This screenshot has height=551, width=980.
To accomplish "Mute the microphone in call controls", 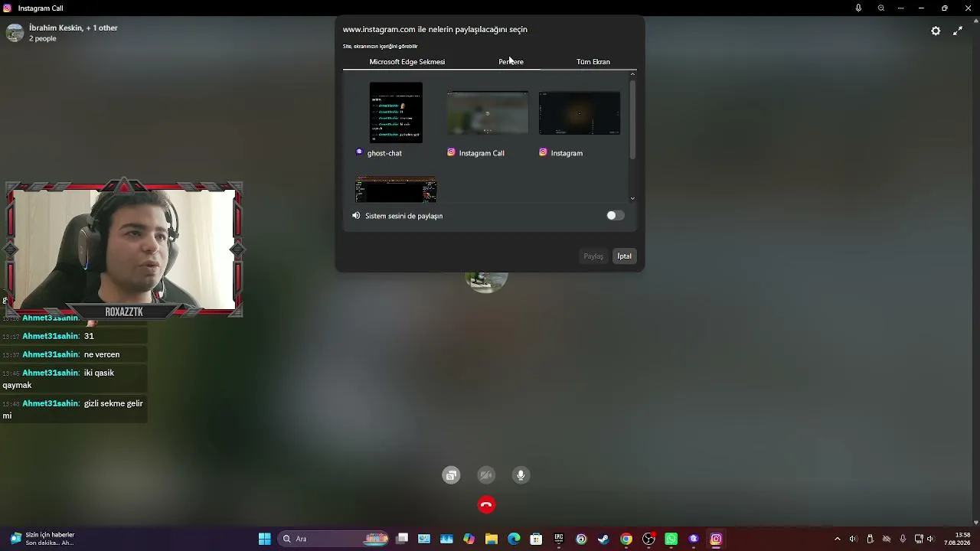I will pyautogui.click(x=521, y=475).
